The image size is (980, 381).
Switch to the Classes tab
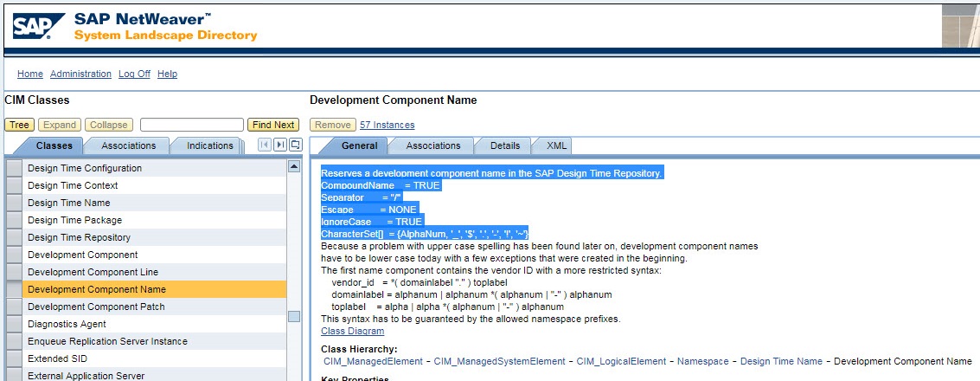54,145
